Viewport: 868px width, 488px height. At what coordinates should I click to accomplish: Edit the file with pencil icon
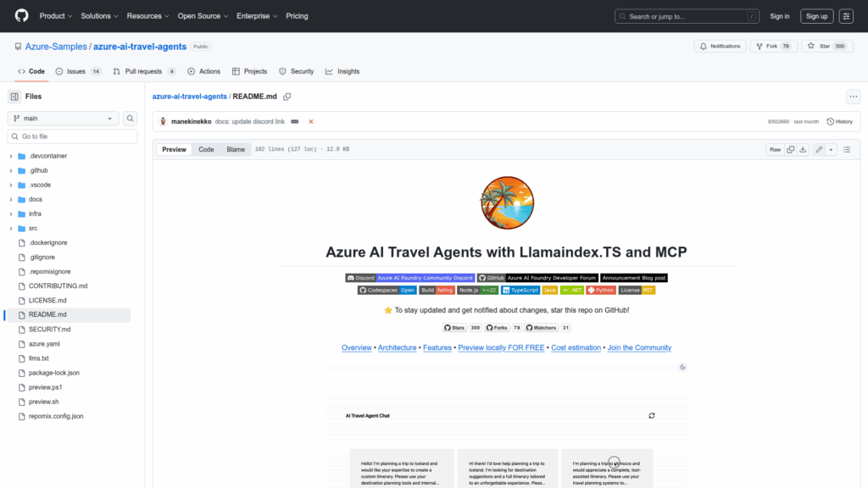[x=819, y=150]
